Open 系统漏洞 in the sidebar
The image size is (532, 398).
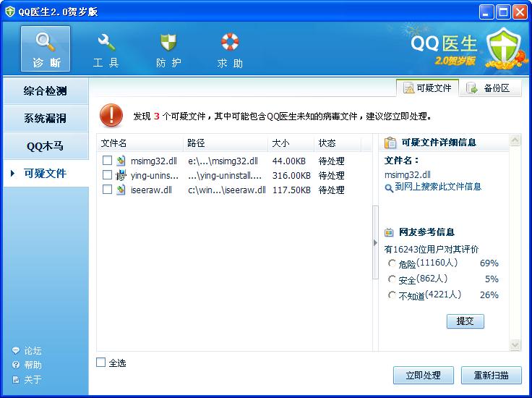coord(46,119)
